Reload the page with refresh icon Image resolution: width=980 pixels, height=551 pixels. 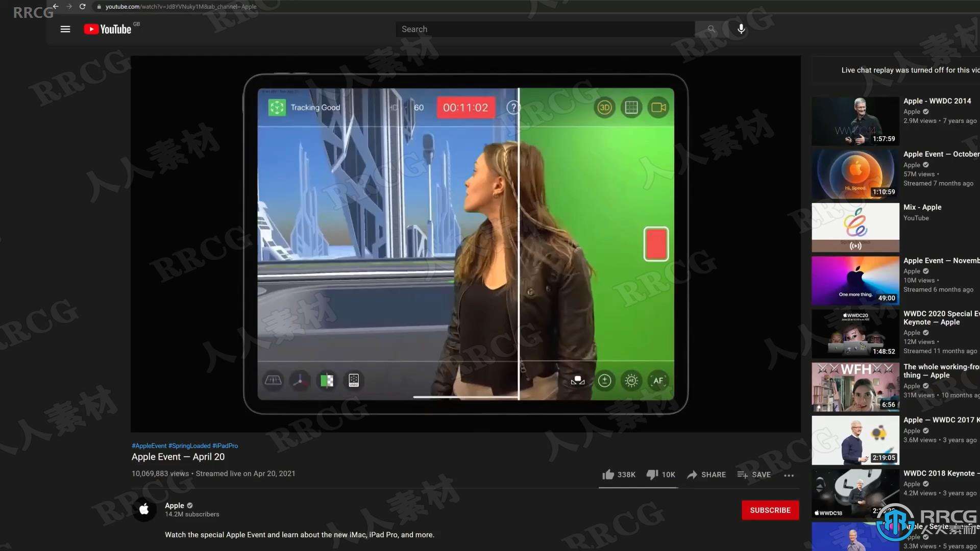[82, 7]
